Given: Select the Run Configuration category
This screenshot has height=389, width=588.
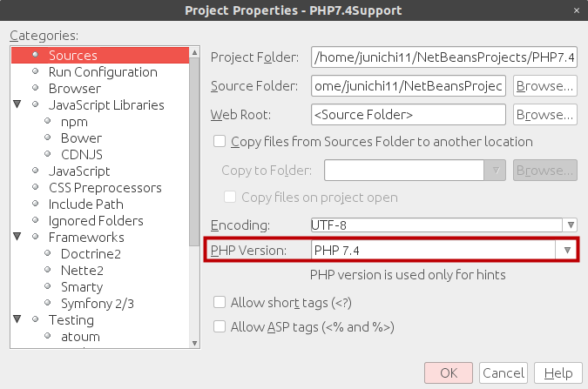Looking at the screenshot, I should (x=103, y=72).
